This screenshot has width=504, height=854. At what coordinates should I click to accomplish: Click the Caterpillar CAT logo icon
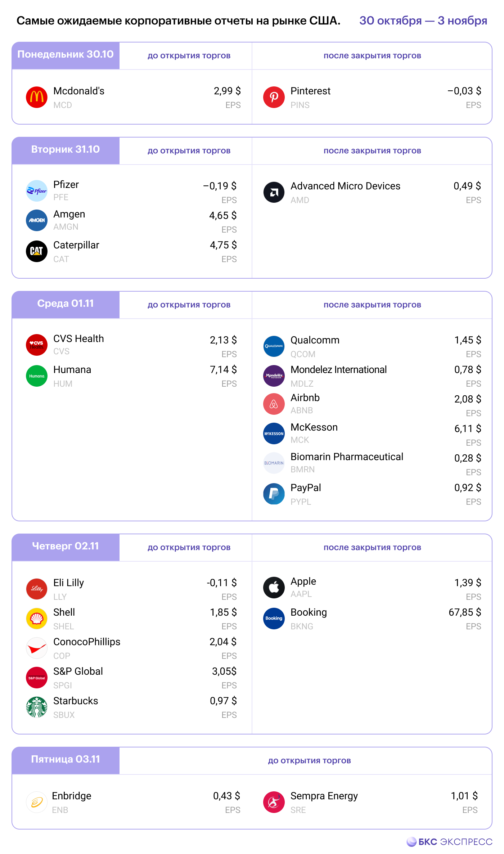(x=37, y=251)
